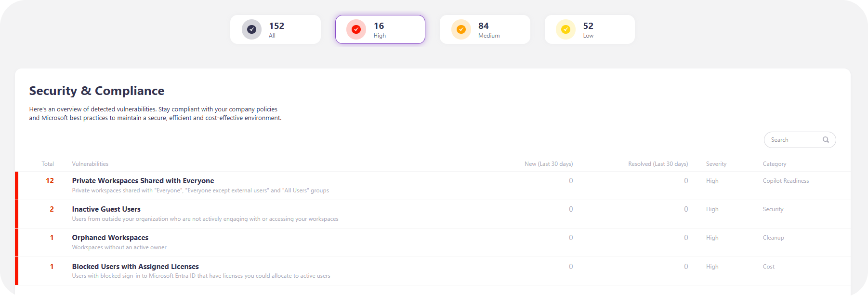Click the dark checkmark icon for All
Screen dimensions: 868x297
tap(251, 29)
